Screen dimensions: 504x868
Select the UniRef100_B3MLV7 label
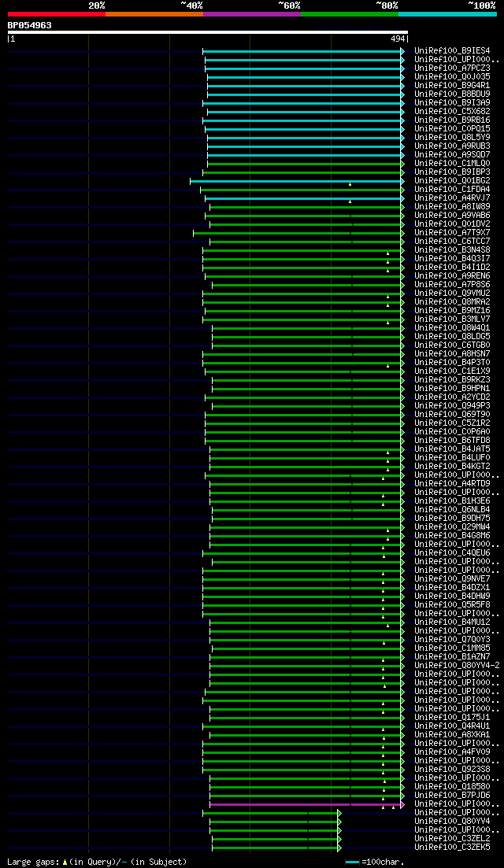(x=452, y=319)
